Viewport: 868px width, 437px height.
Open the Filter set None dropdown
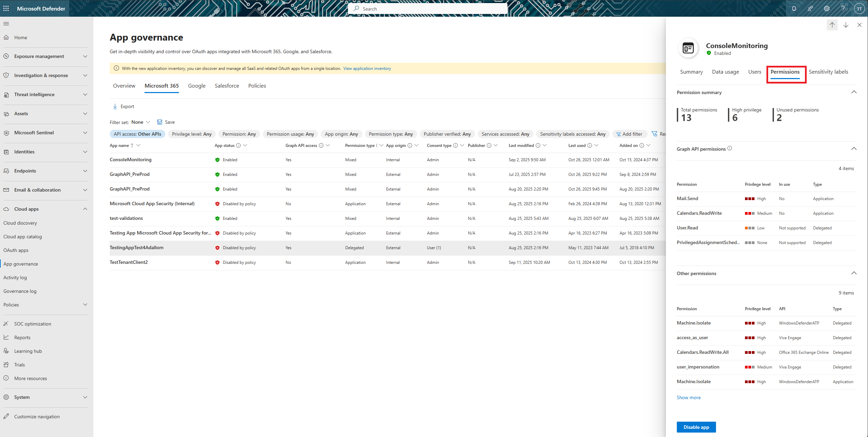click(140, 122)
